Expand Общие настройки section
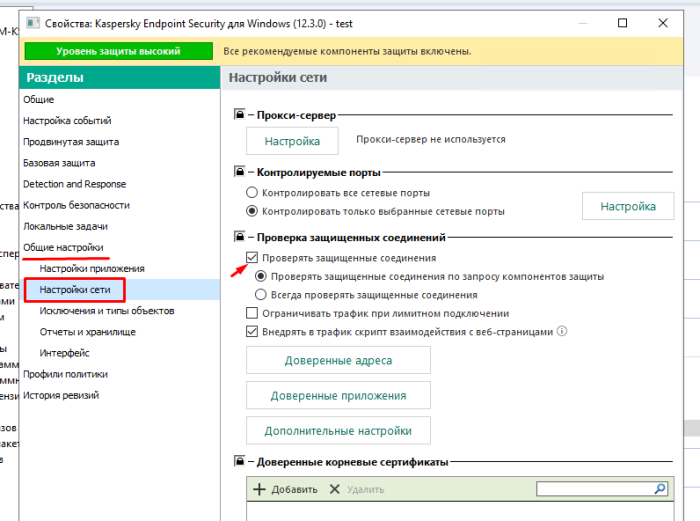Image resolution: width=700 pixels, height=521 pixels. pos(63,247)
